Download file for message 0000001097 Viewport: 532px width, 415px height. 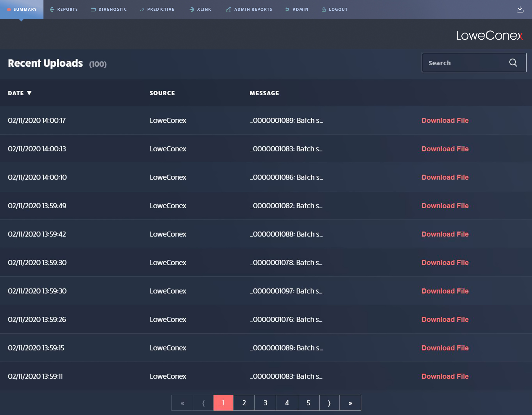point(445,291)
